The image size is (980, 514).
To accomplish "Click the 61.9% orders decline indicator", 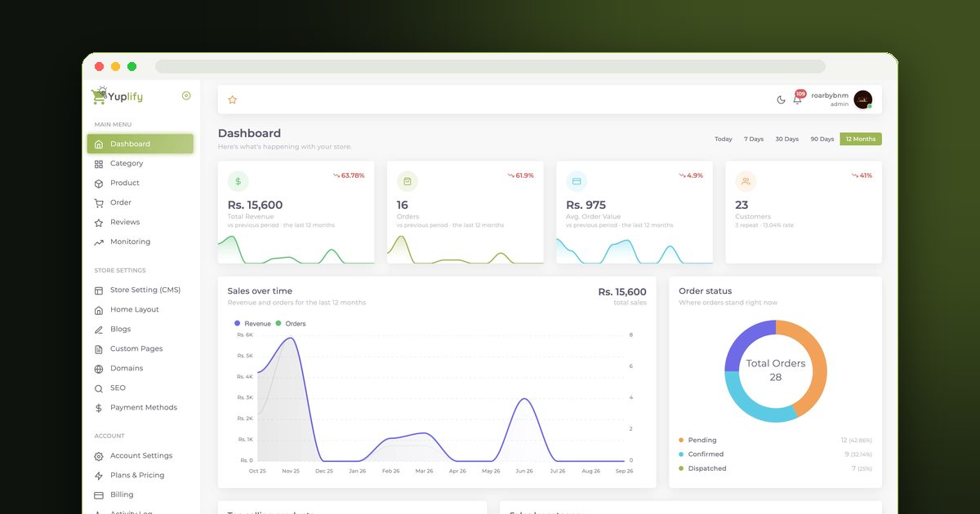I will tap(520, 175).
